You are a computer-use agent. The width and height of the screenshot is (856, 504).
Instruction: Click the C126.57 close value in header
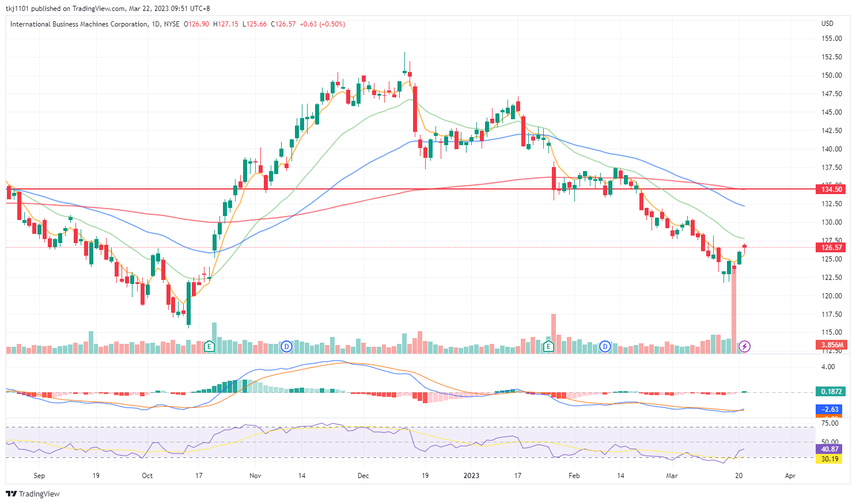coord(283,24)
